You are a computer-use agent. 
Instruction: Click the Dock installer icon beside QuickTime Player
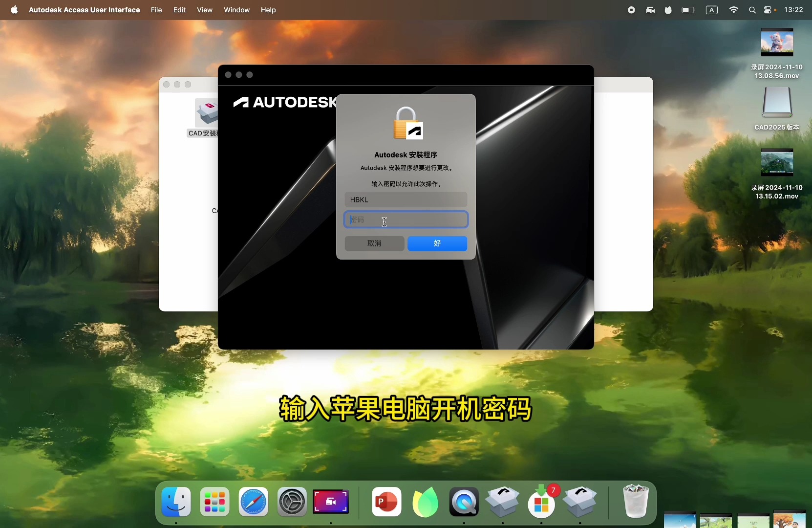503,502
